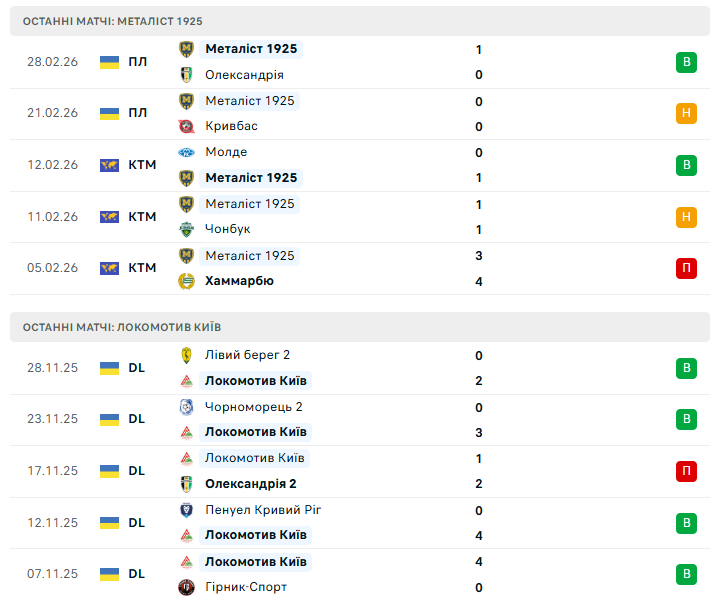Click the Пенуел Кривий Ріг team logo
718x606 pixels.
(186, 510)
